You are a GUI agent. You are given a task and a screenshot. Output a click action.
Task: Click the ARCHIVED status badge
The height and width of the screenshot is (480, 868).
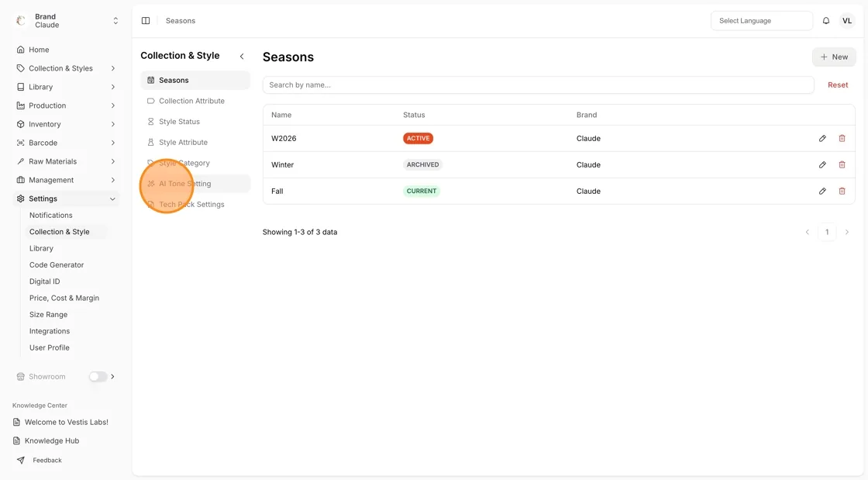(422, 164)
